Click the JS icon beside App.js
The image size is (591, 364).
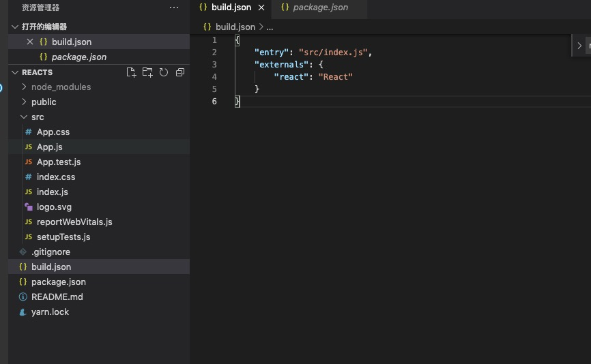coord(28,147)
